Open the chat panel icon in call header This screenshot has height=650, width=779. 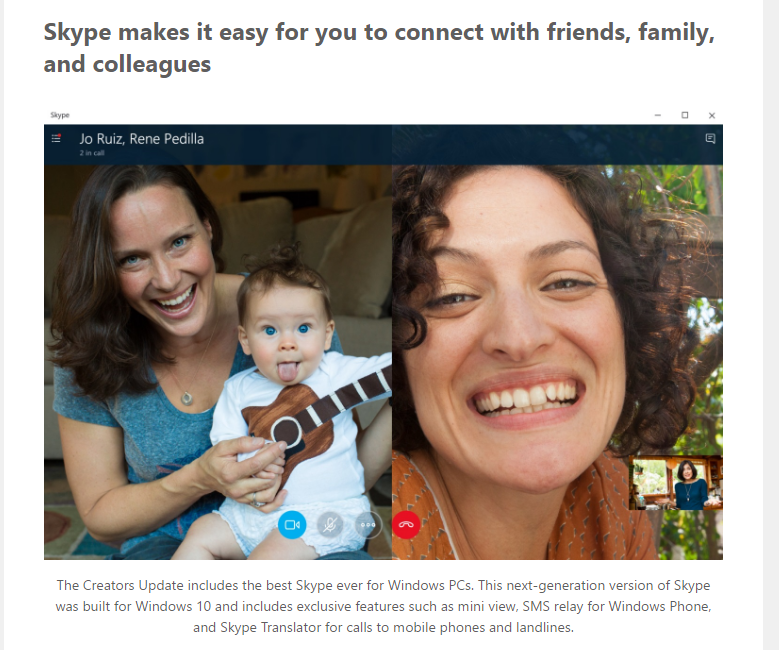[710, 139]
